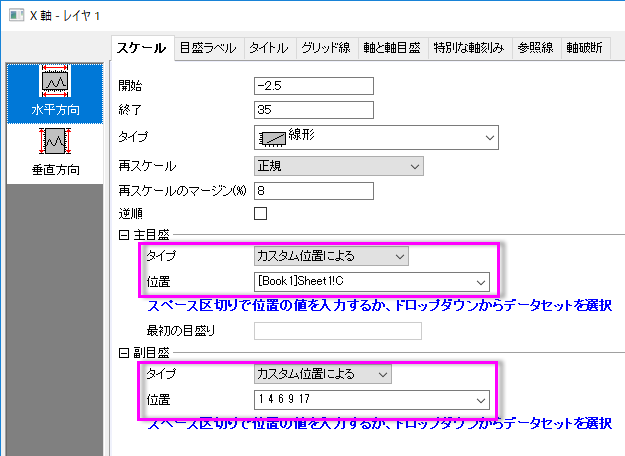Open the 主目盛 タイプ dropdown
The width and height of the screenshot is (625, 456).
pyautogui.click(x=331, y=256)
